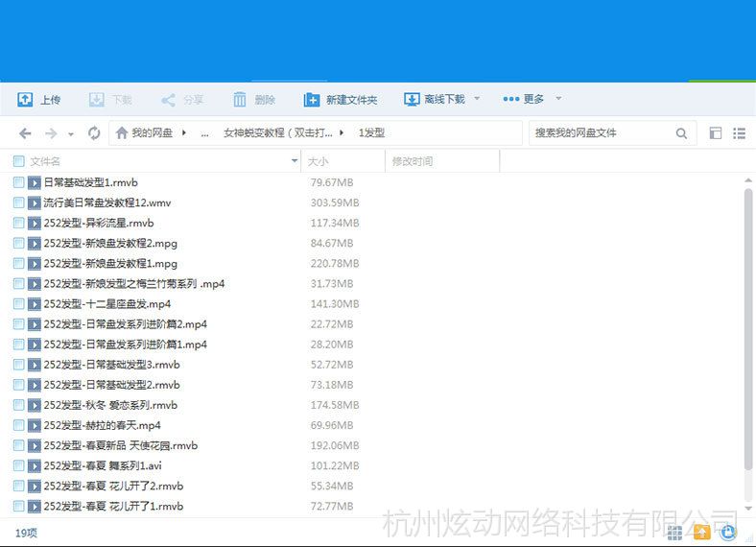Image resolution: width=756 pixels, height=547 pixels.
Task: Click 1发型 in the breadcrumb path
Action: pos(371,132)
